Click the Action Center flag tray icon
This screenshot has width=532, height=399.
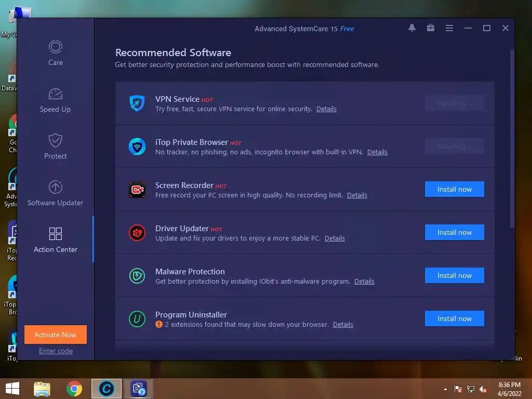tap(458, 389)
